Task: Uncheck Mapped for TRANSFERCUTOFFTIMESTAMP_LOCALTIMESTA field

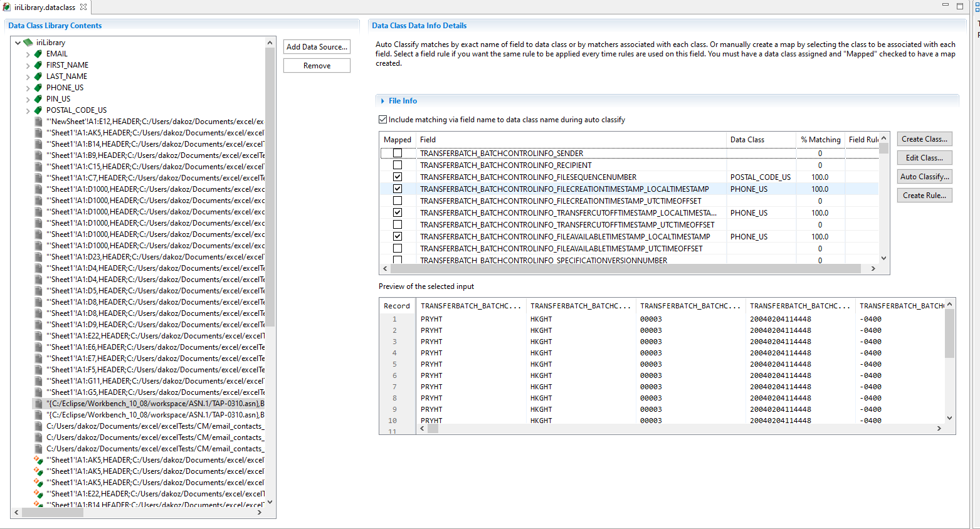Action: [x=398, y=212]
